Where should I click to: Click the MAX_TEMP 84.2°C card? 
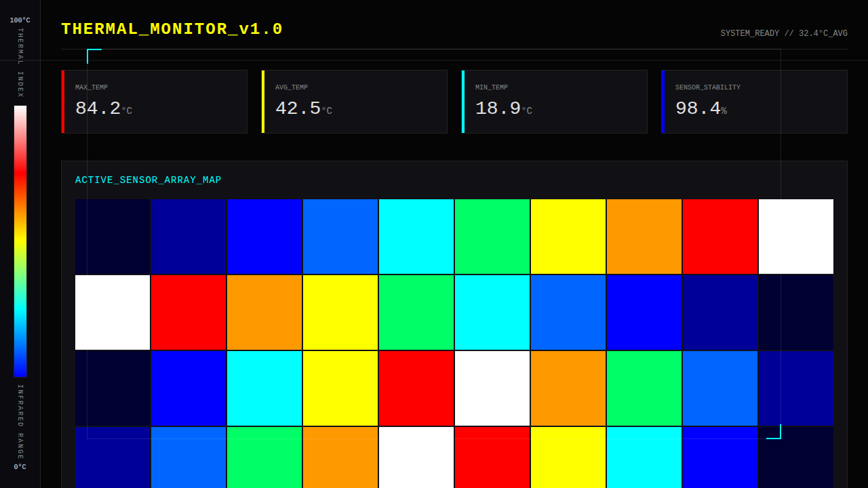pos(155,102)
